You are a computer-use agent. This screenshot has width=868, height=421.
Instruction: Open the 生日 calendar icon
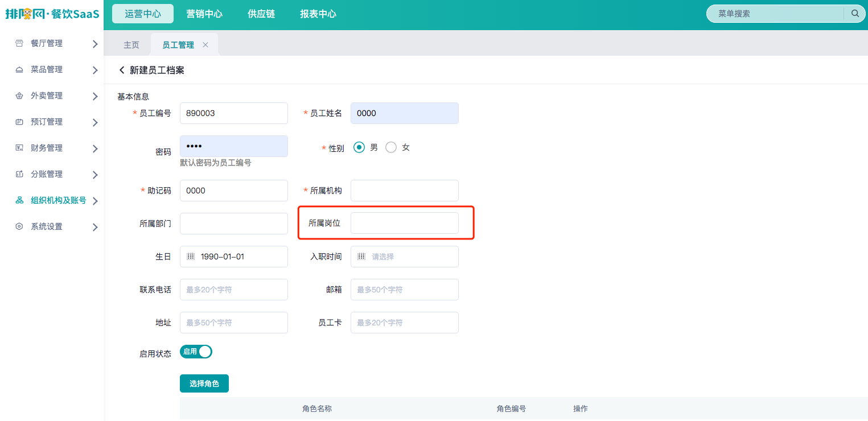coord(191,257)
